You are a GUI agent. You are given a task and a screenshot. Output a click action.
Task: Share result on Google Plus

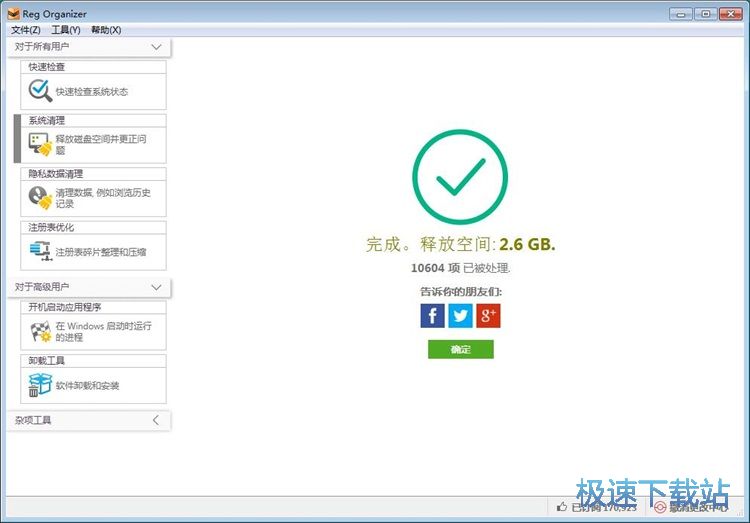[488, 316]
